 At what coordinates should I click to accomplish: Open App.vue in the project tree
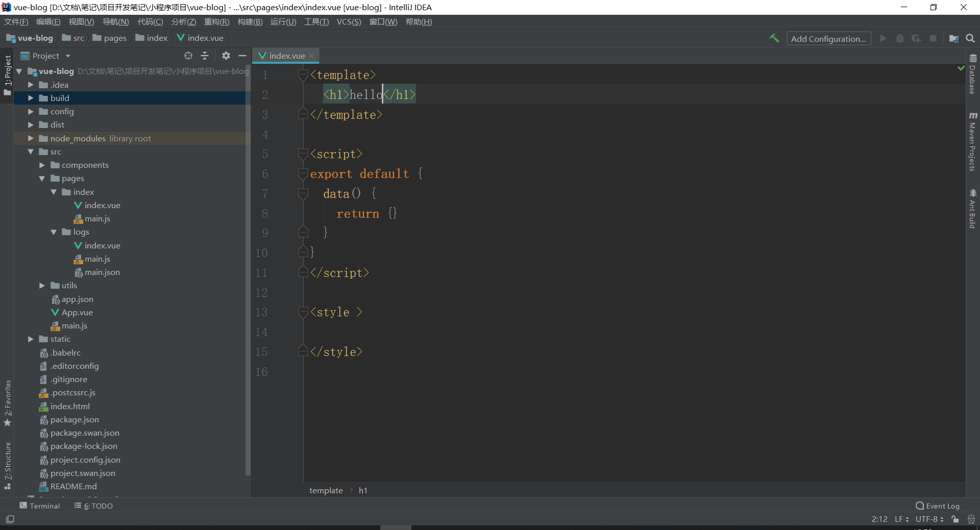(x=77, y=313)
